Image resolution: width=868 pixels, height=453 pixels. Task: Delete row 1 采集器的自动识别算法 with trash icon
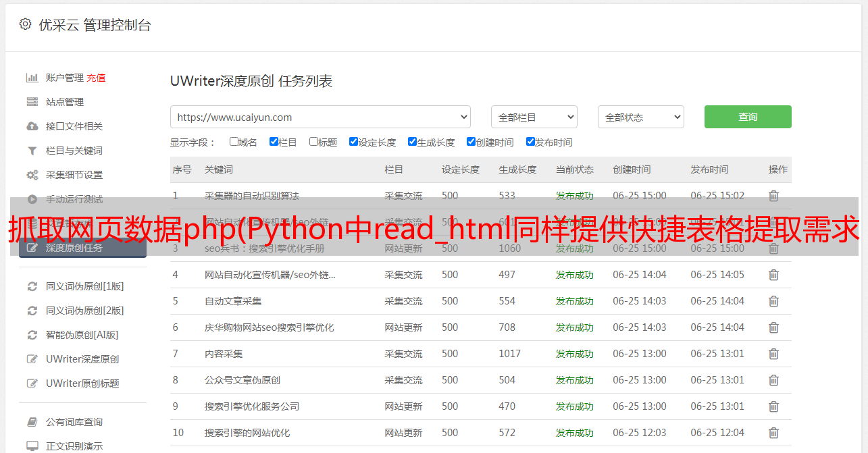click(x=773, y=196)
